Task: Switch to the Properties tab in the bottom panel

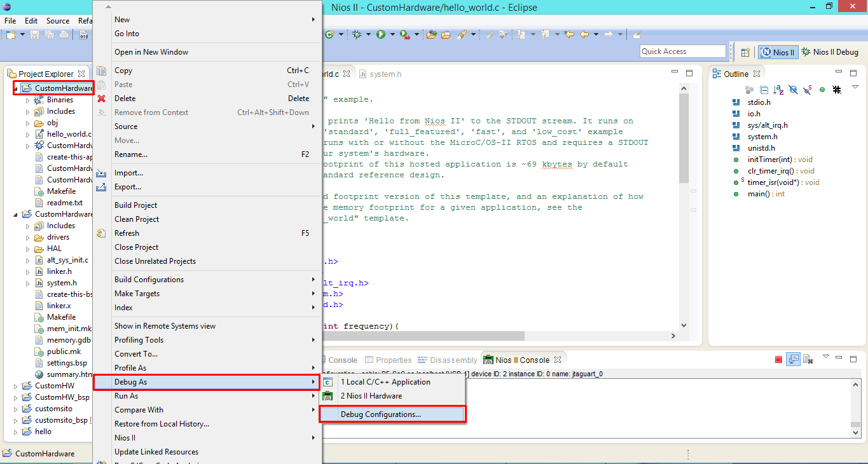Action: [x=388, y=360]
